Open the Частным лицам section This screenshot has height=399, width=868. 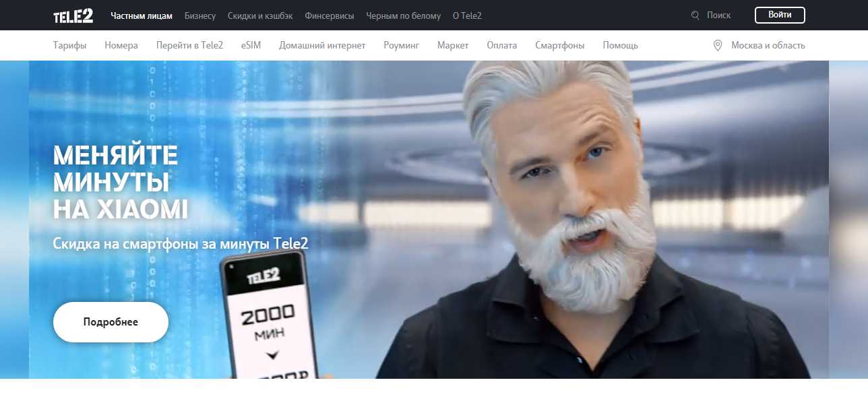coord(142,16)
